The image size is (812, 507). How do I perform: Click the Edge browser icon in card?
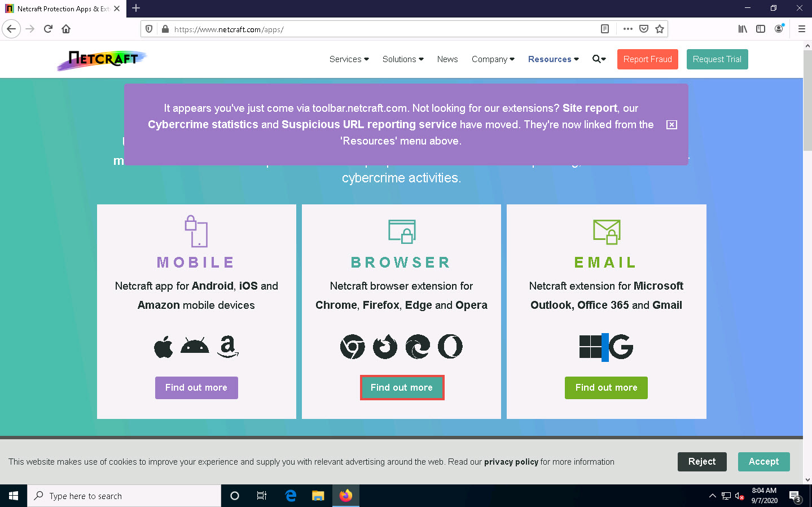click(x=418, y=347)
